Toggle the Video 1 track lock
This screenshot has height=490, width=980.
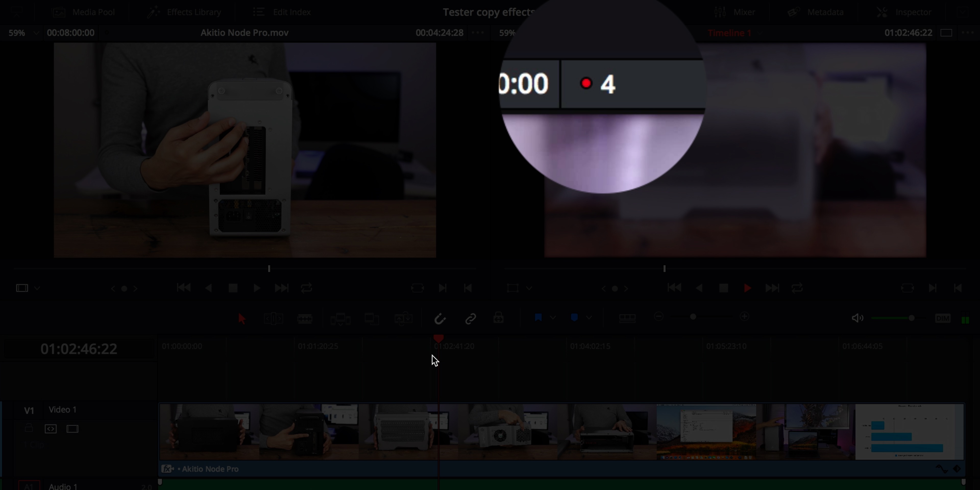pyautogui.click(x=29, y=428)
